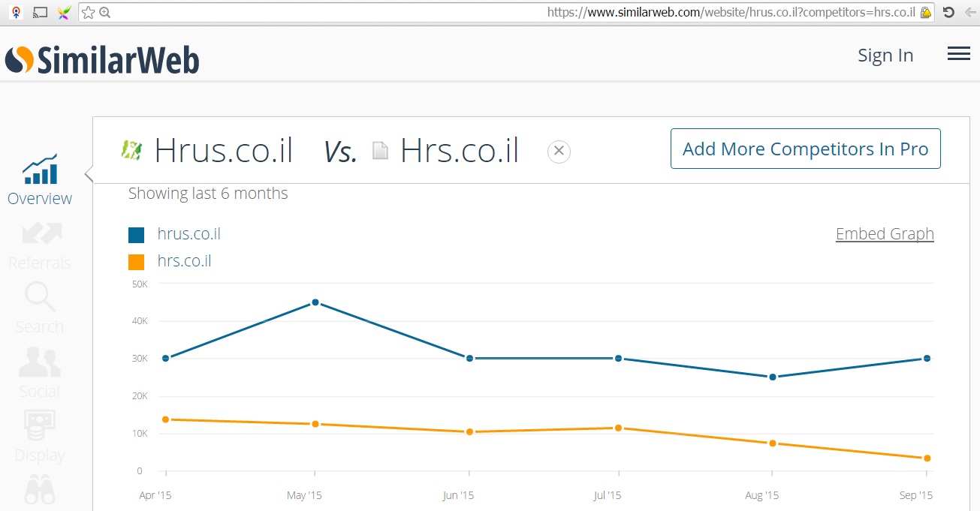Select blue hrus.co.il peak at May '15
The height and width of the screenshot is (511, 980).
[315, 302]
